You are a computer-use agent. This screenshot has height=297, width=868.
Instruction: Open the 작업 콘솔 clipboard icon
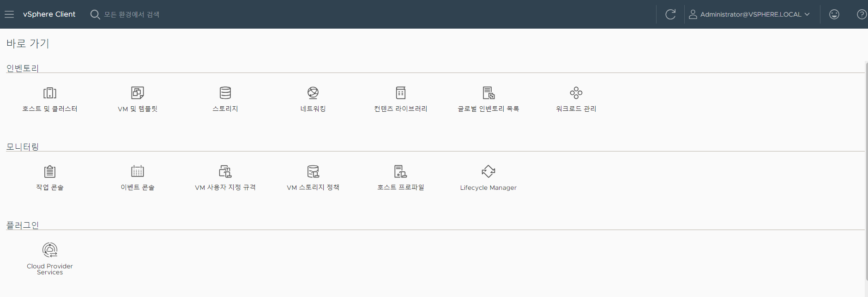[x=50, y=171]
